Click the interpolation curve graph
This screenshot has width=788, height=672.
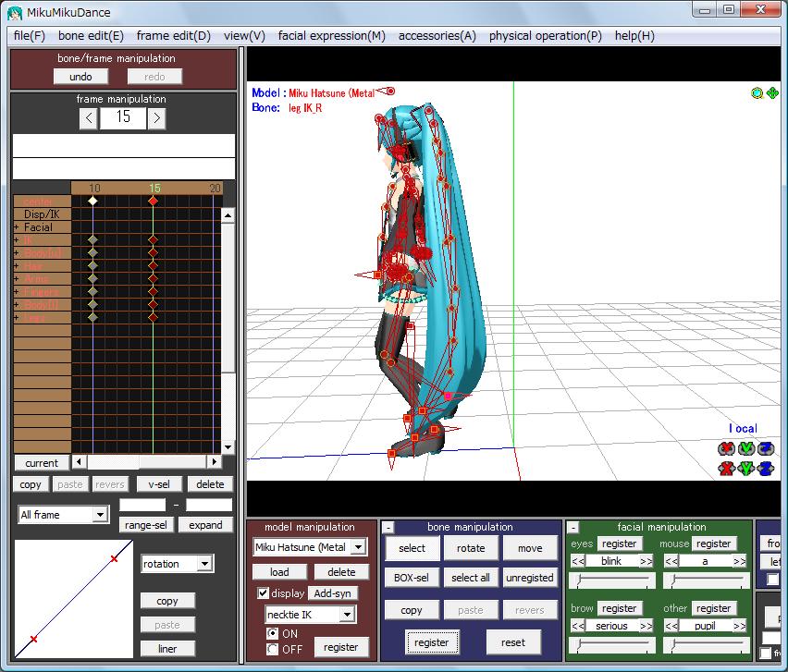[x=74, y=599]
